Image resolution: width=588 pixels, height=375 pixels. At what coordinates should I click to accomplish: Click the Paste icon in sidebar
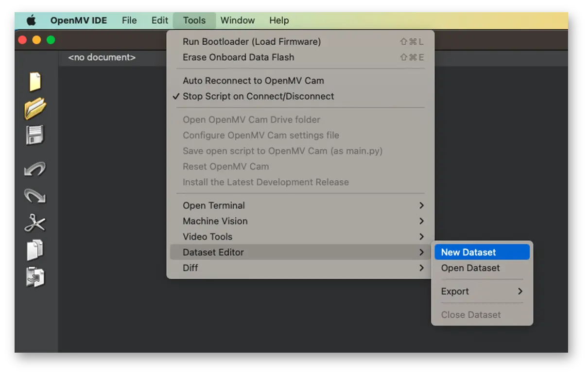point(35,277)
